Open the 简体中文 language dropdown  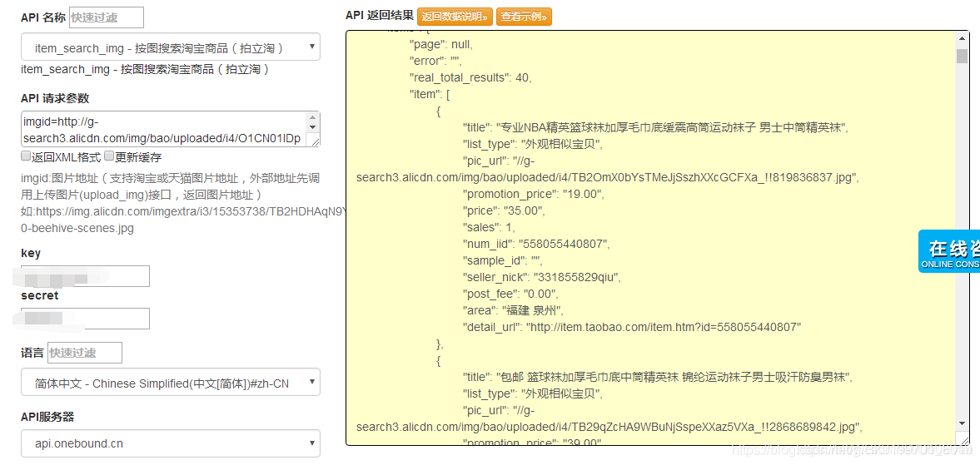pyautogui.click(x=171, y=383)
